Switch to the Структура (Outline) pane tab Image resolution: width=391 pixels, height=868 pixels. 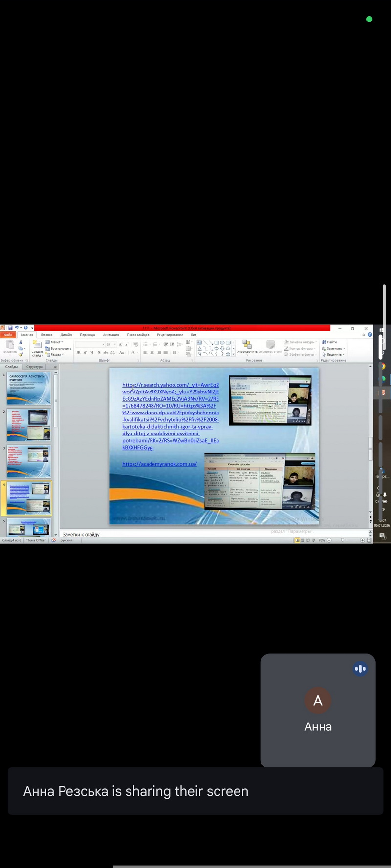tap(34, 367)
